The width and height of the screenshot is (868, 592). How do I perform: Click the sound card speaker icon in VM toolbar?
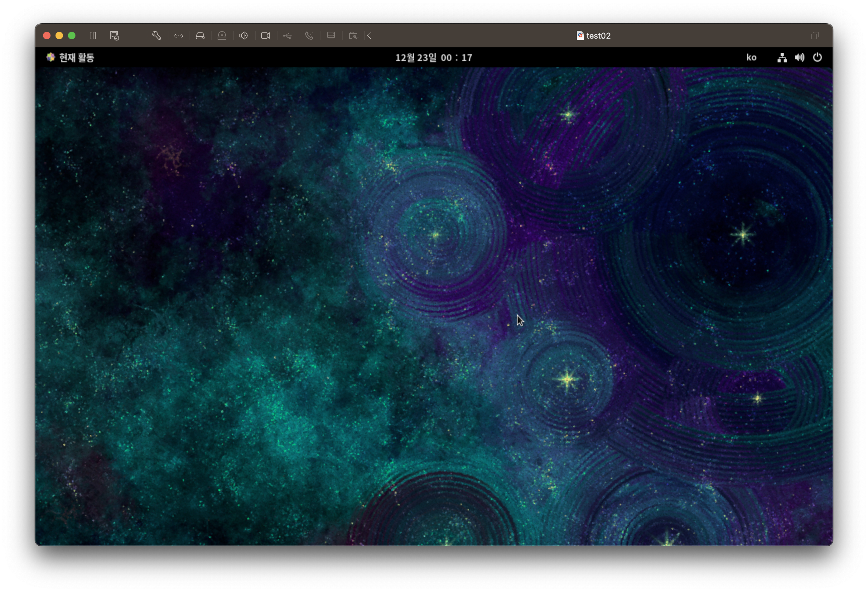[244, 36]
